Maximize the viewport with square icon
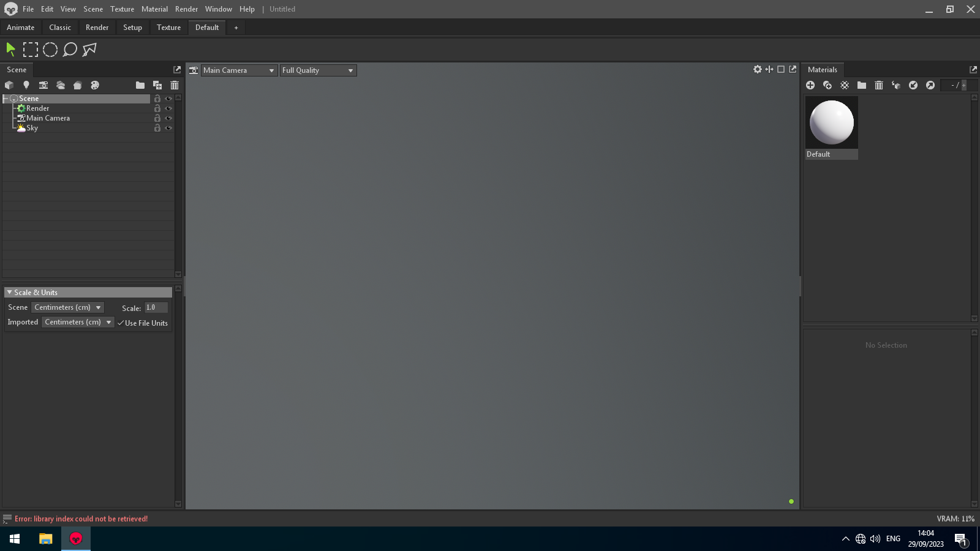 (x=781, y=70)
